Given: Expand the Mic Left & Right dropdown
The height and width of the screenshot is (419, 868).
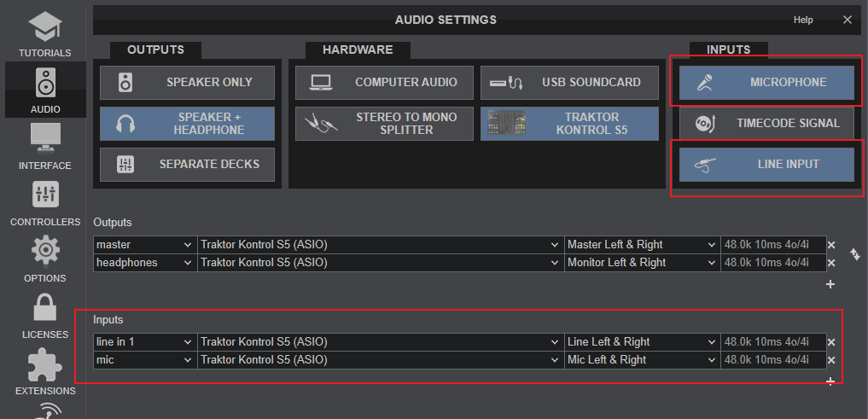Looking at the screenshot, I should [x=642, y=360].
